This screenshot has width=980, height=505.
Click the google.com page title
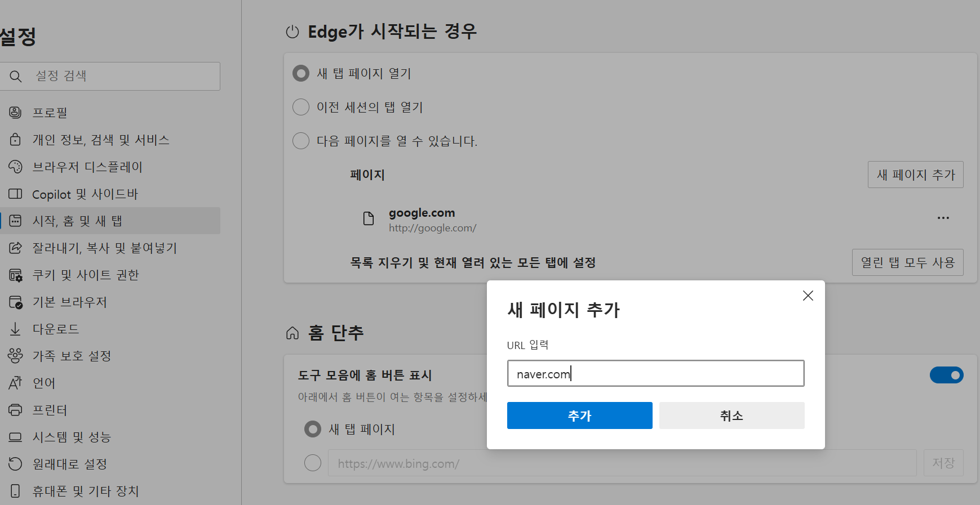click(x=422, y=213)
